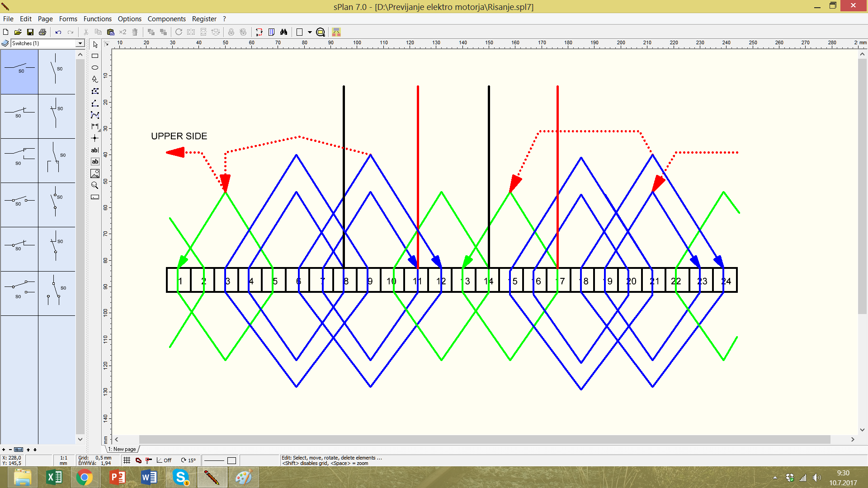Toggle the grid display in status bar
Screen dimensions: 868x488
pyautogui.click(x=127, y=460)
